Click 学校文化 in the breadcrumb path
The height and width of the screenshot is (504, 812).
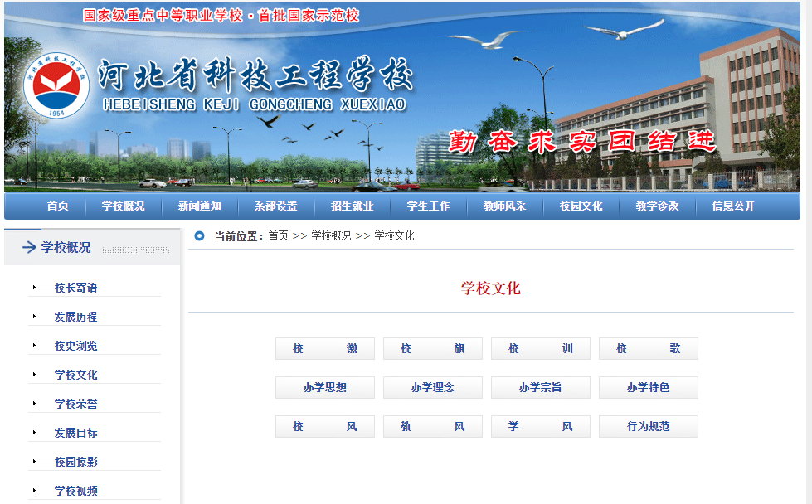[x=394, y=236]
